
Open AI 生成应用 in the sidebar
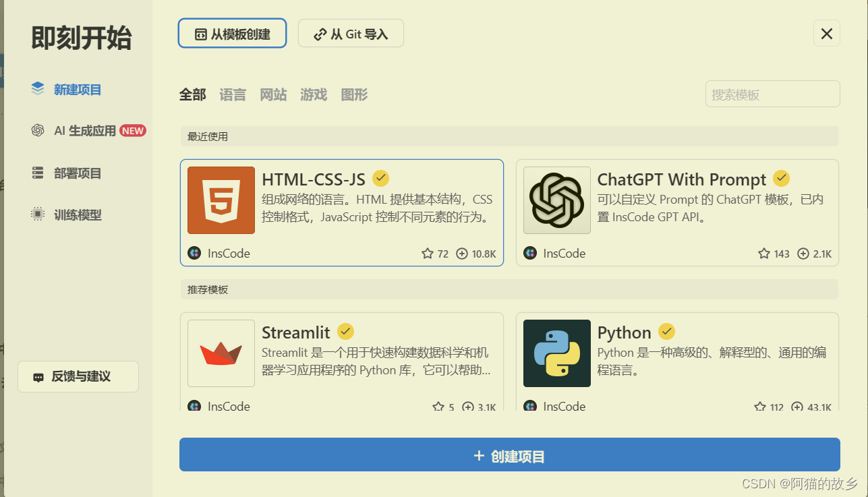tap(85, 131)
